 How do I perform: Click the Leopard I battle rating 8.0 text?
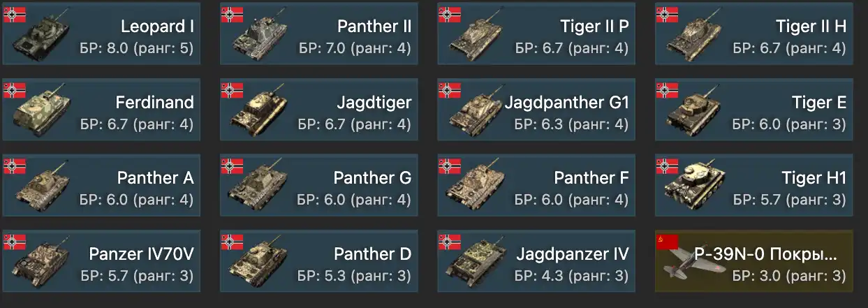coord(137,49)
